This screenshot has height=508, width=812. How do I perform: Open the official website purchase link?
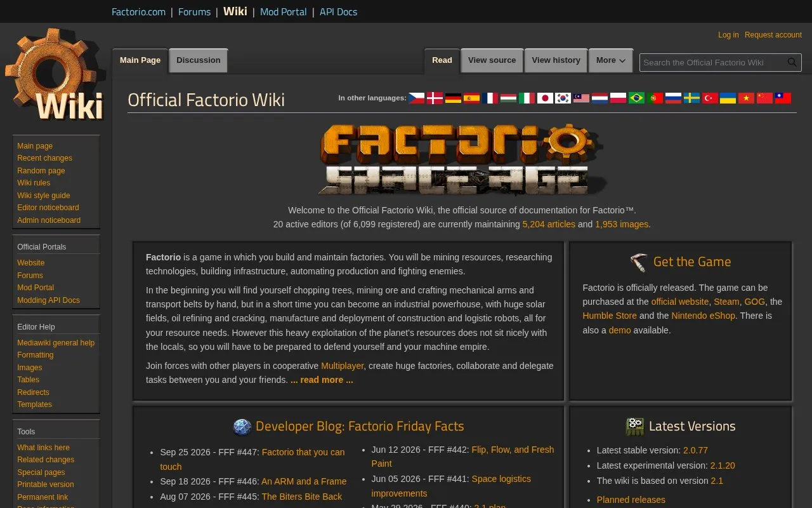(x=680, y=302)
